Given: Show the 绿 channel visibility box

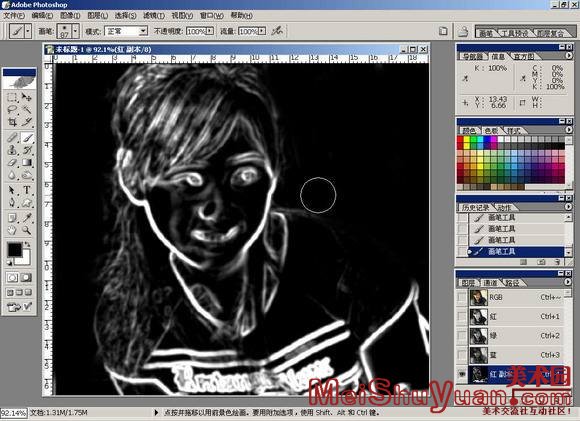Looking at the screenshot, I should coord(461,336).
